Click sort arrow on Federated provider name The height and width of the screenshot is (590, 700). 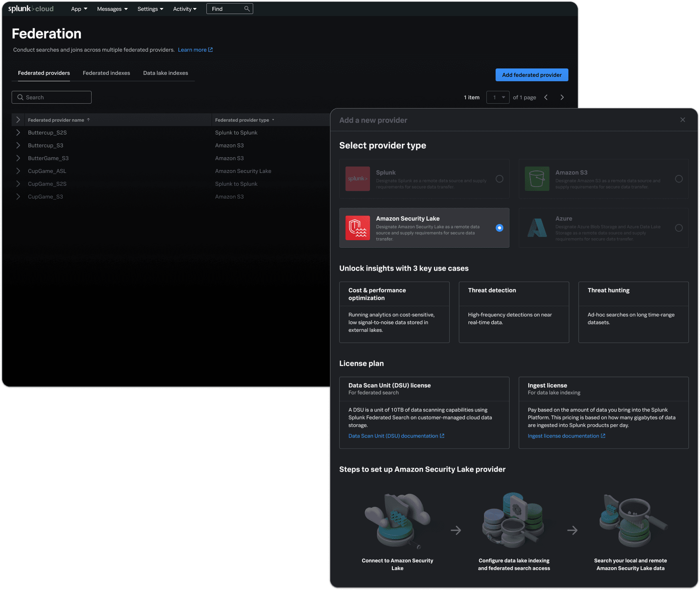(x=88, y=120)
